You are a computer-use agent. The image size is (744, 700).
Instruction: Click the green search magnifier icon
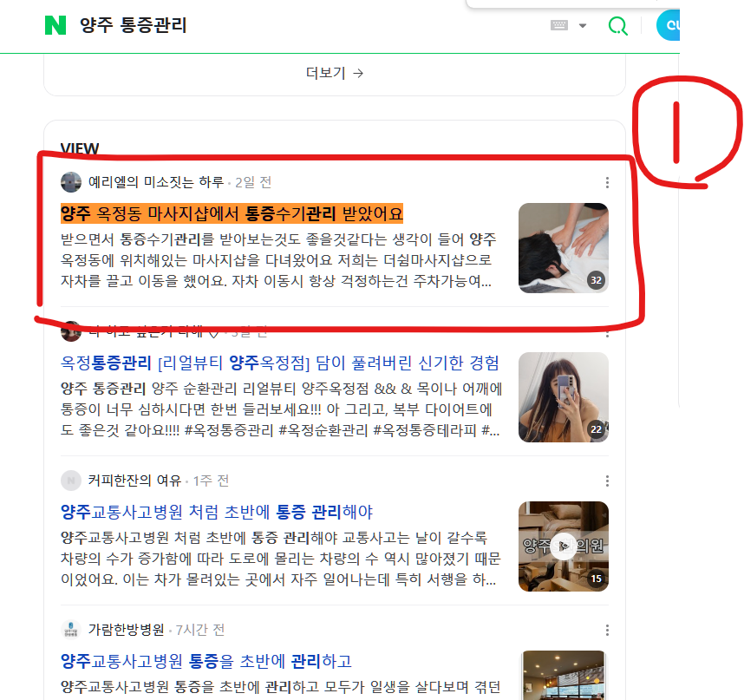pyautogui.click(x=617, y=26)
